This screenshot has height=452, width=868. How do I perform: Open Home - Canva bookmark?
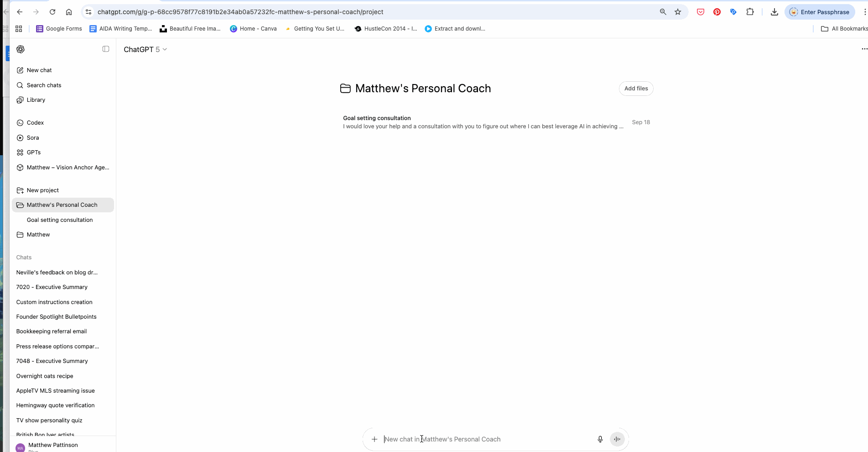(x=253, y=29)
